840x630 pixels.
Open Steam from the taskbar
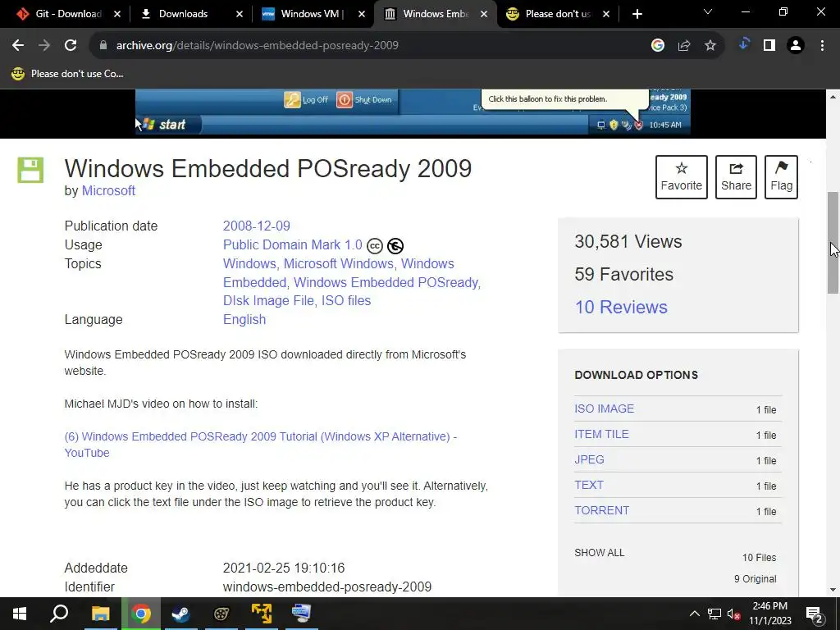point(180,614)
